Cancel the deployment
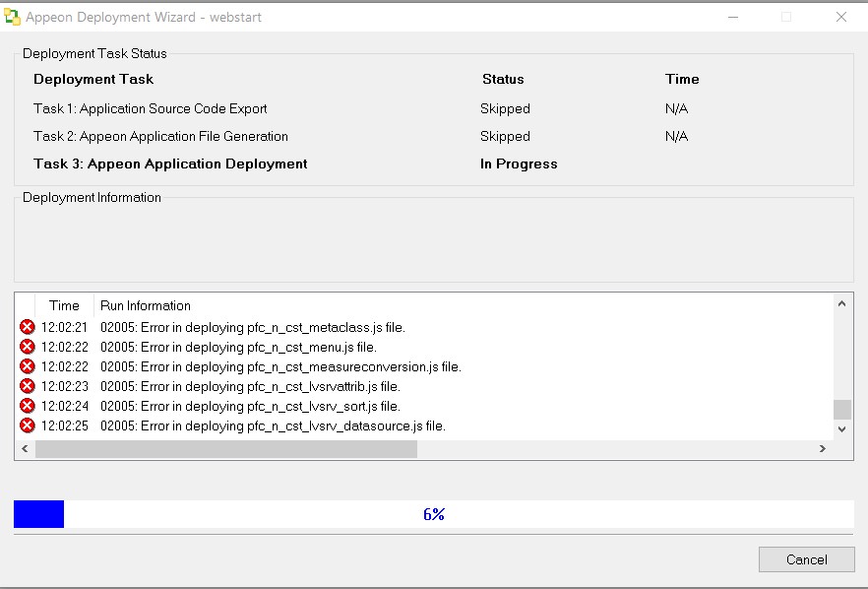 coord(806,559)
